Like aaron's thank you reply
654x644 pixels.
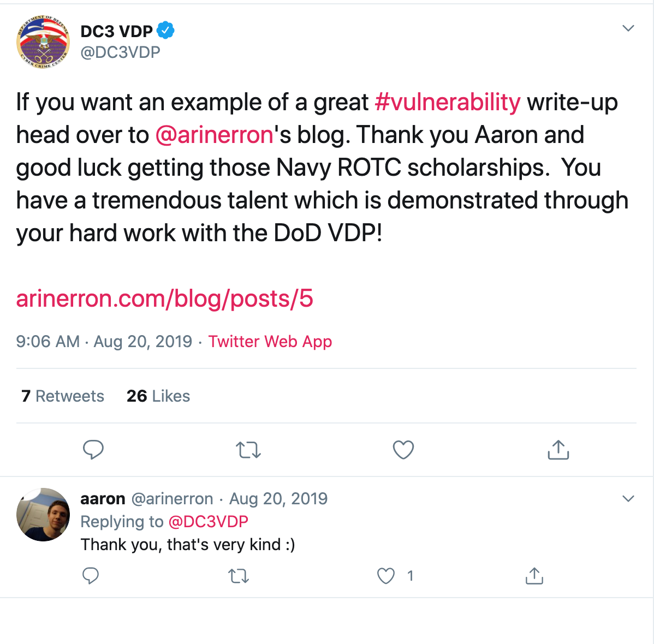386,576
